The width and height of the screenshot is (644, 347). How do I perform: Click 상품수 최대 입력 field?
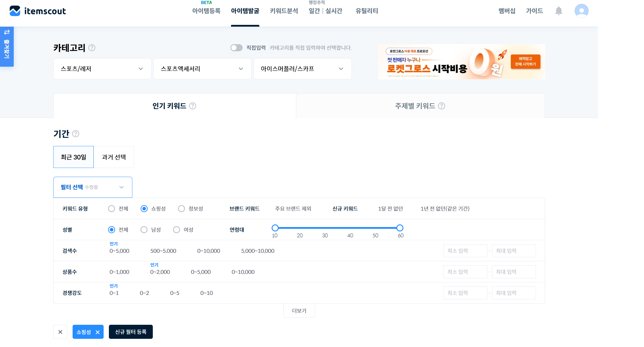pos(514,272)
